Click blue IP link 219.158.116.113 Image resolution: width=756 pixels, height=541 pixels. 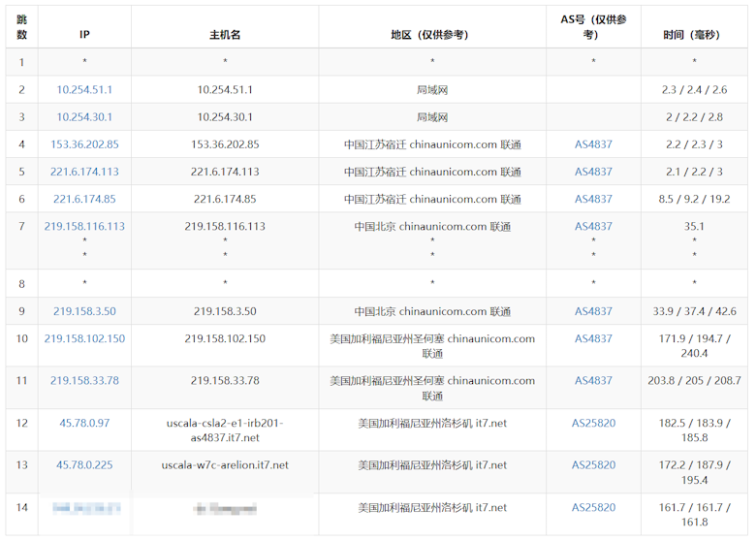84,226
